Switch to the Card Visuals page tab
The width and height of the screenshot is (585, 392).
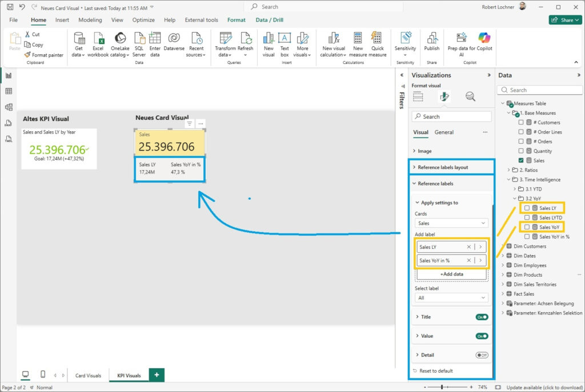(x=88, y=375)
